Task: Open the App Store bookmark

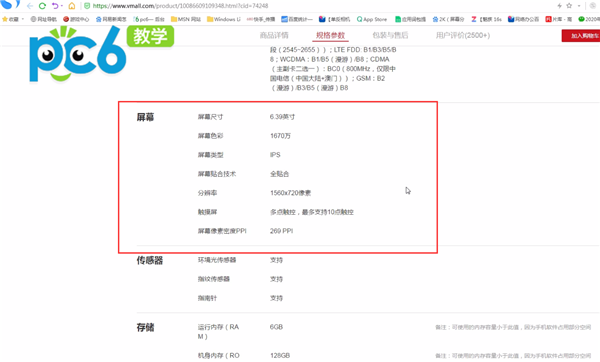Action: (x=372, y=19)
